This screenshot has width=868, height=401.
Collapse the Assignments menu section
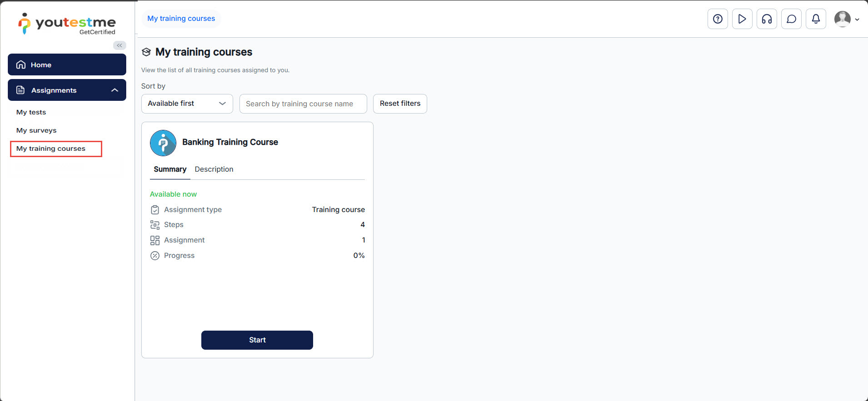(x=115, y=90)
